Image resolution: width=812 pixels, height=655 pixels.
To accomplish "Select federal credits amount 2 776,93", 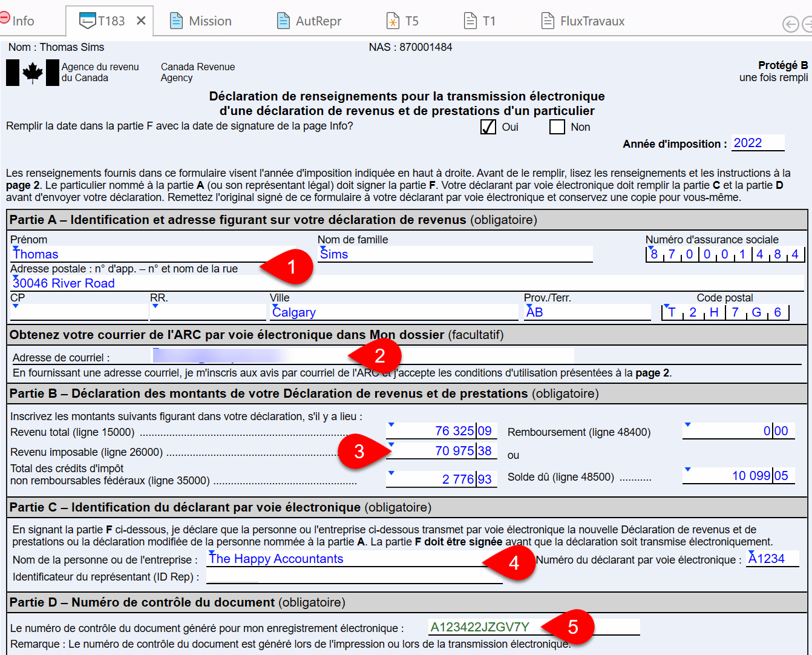I will pos(442,479).
